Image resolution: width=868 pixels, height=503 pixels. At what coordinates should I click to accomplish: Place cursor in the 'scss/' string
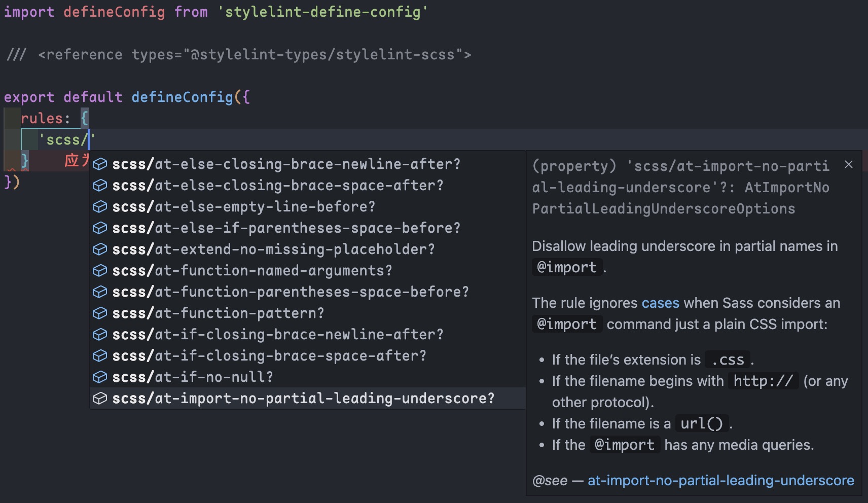point(66,139)
